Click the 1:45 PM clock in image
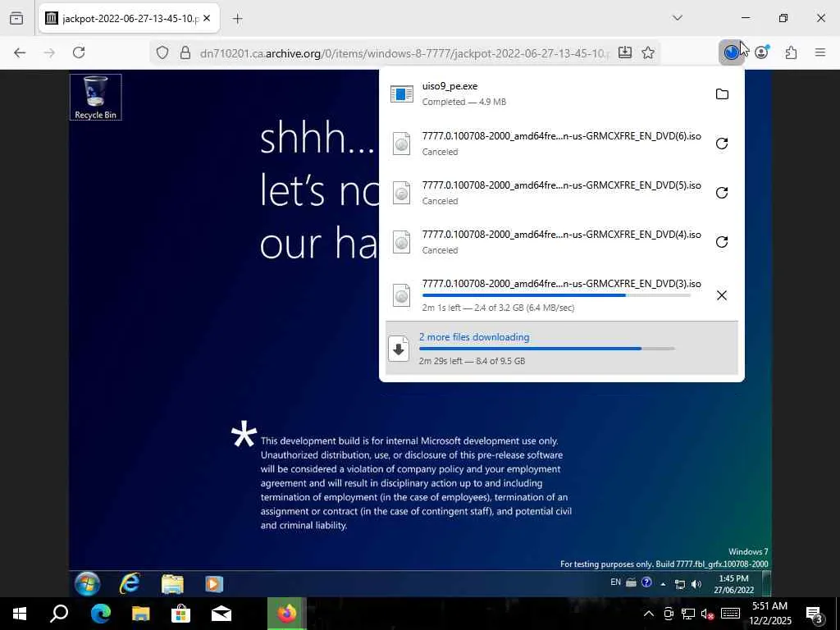This screenshot has width=840, height=630. (x=733, y=584)
